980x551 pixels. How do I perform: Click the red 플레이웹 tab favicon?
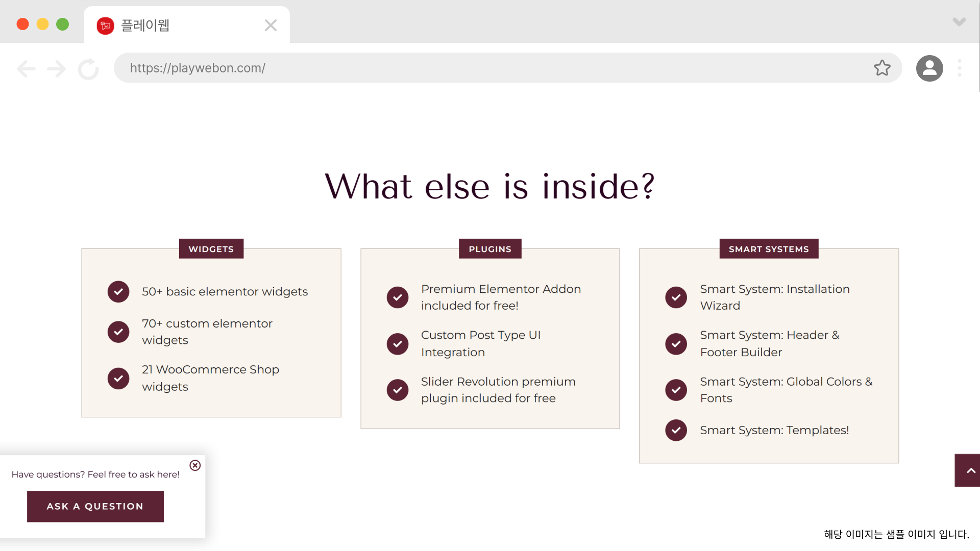click(105, 26)
